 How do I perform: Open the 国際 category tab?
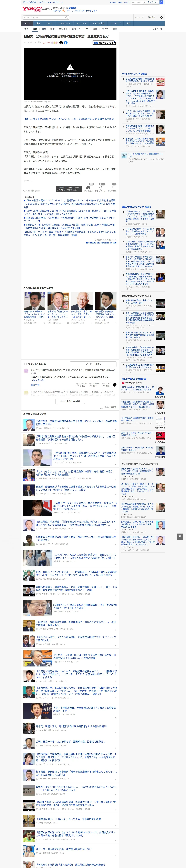tap(44, 29)
